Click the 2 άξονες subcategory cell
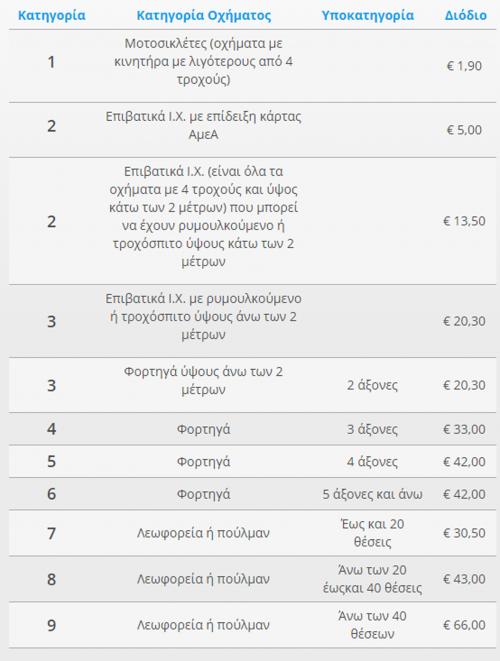 coord(372,385)
